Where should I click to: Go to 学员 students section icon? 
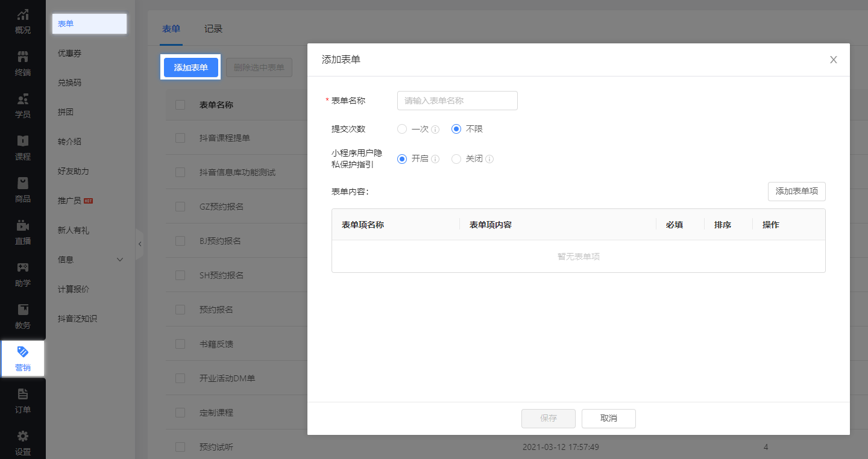point(23,99)
